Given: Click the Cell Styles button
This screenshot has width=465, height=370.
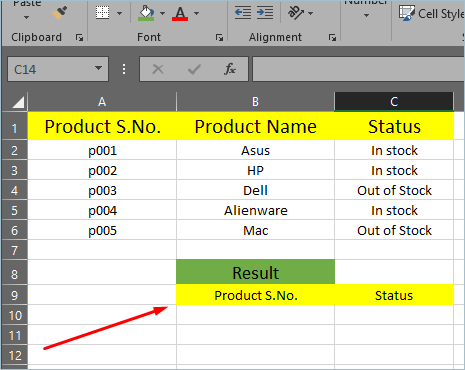Looking at the screenshot, I should pyautogui.click(x=431, y=14).
